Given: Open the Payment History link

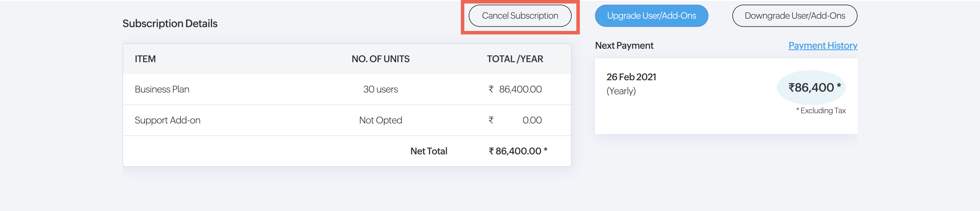Looking at the screenshot, I should 822,45.
